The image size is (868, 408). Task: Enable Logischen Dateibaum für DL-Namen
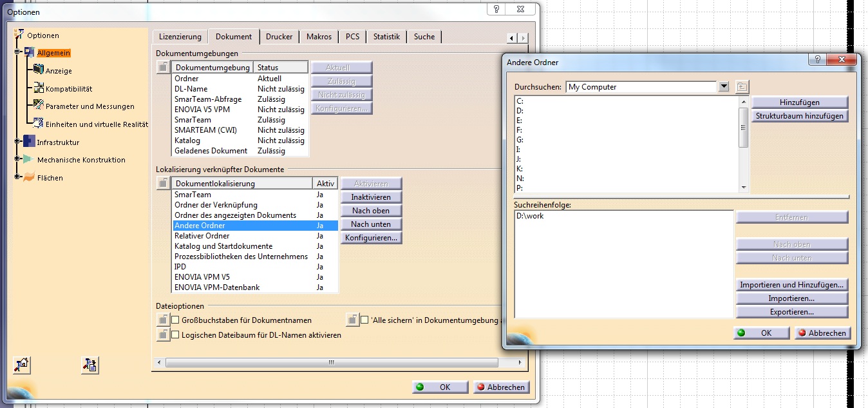(175, 335)
